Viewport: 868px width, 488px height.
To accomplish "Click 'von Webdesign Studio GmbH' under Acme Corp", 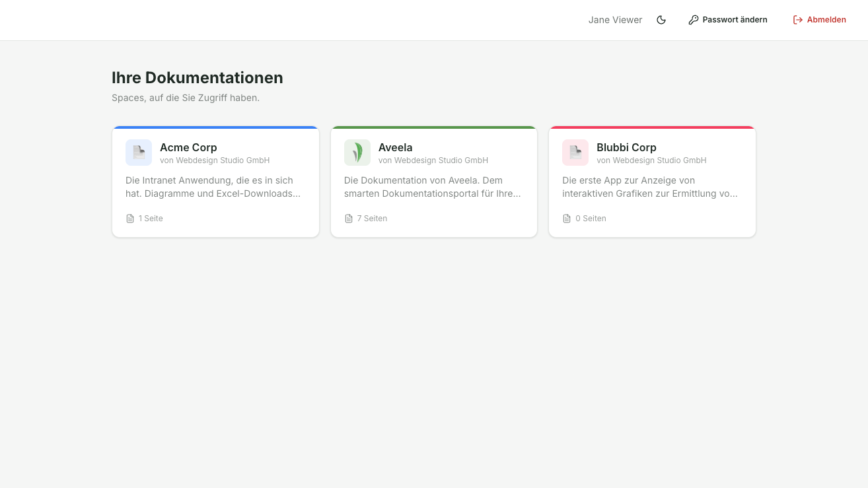I will tap(215, 160).
